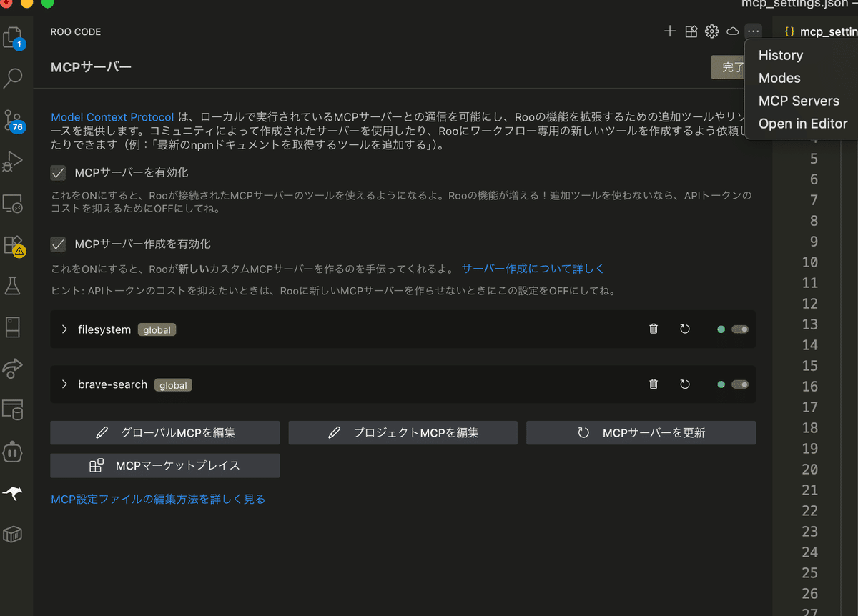858x616 pixels.
Task: Select History from the open menu
Action: pyautogui.click(x=780, y=55)
